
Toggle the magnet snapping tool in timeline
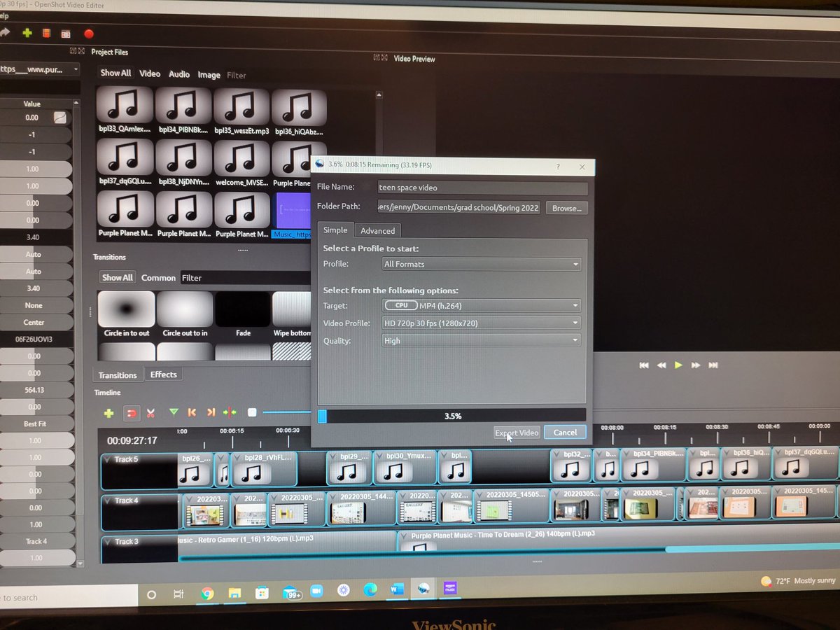131,413
